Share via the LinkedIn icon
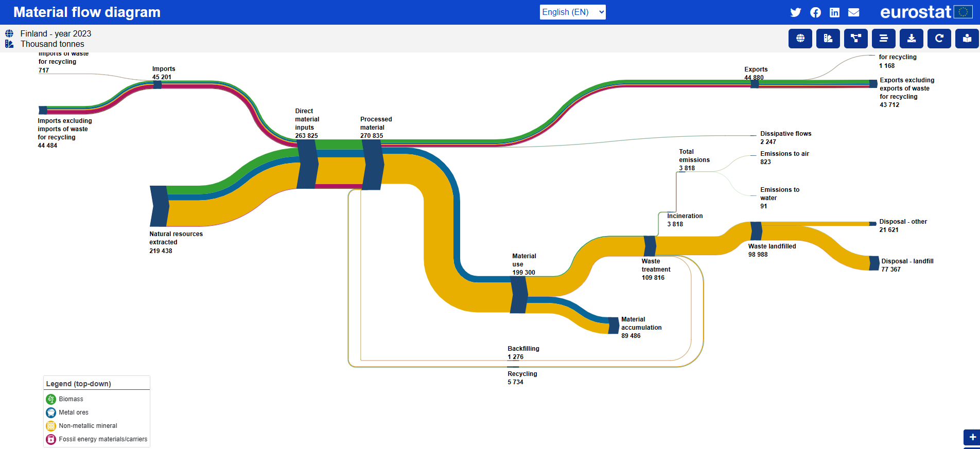980x449 pixels. 834,12
